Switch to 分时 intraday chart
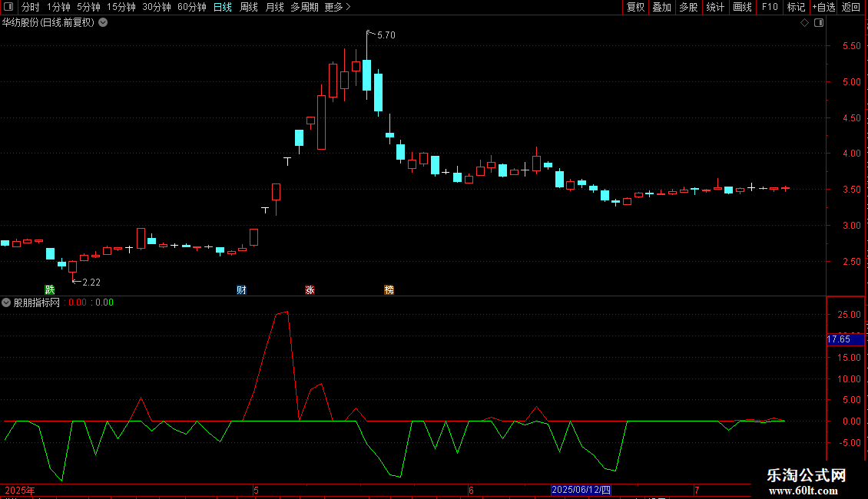 coord(31,7)
